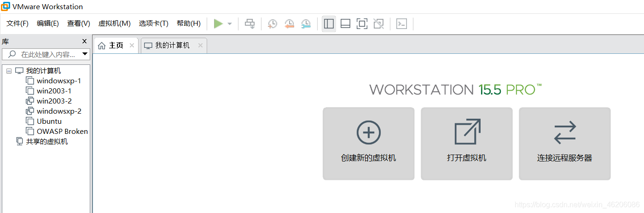Image resolution: width=644 pixels, height=213 pixels.
Task: Open the power options dropdown arrow
Action: pos(230,23)
